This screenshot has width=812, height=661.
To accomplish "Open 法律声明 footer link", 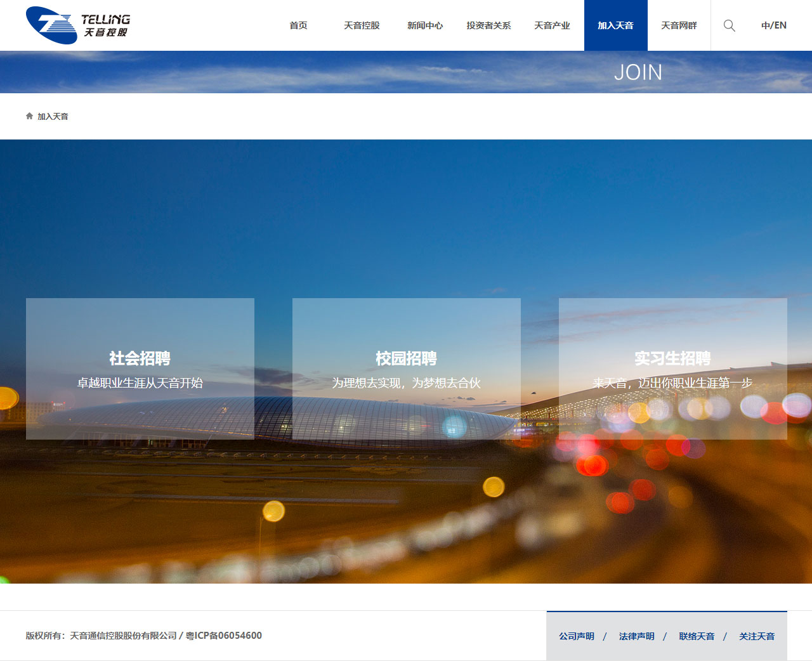I will (636, 636).
